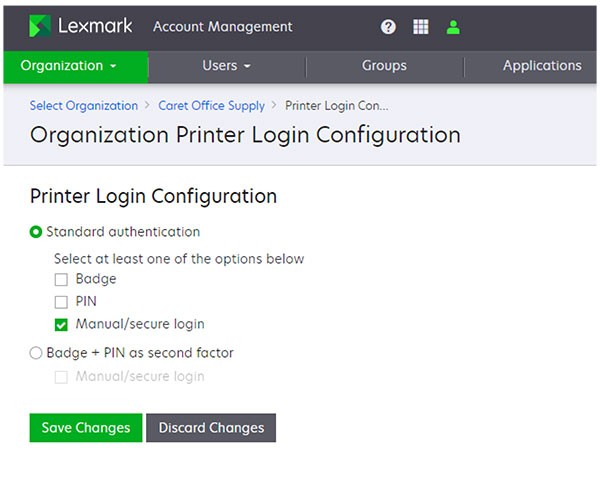Click the Save Changes button
Viewport: 600px width, 480px height.
click(86, 428)
